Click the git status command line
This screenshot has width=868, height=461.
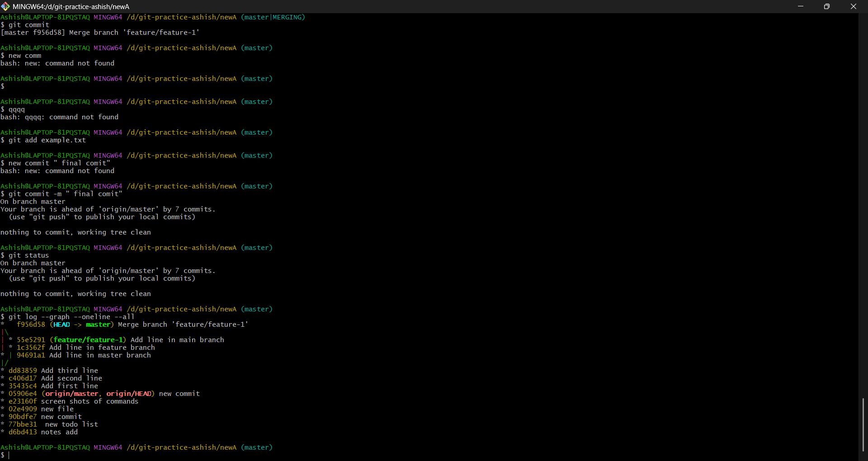[28, 255]
